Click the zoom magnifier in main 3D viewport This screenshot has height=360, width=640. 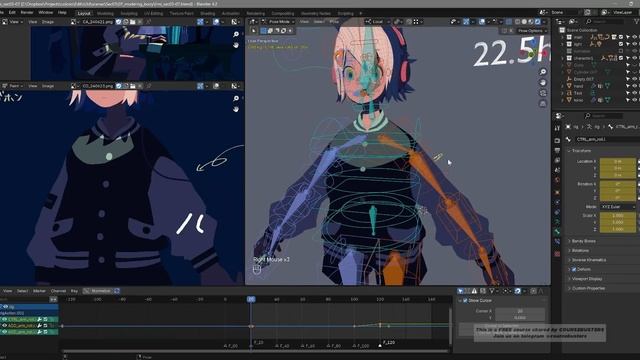(543, 72)
